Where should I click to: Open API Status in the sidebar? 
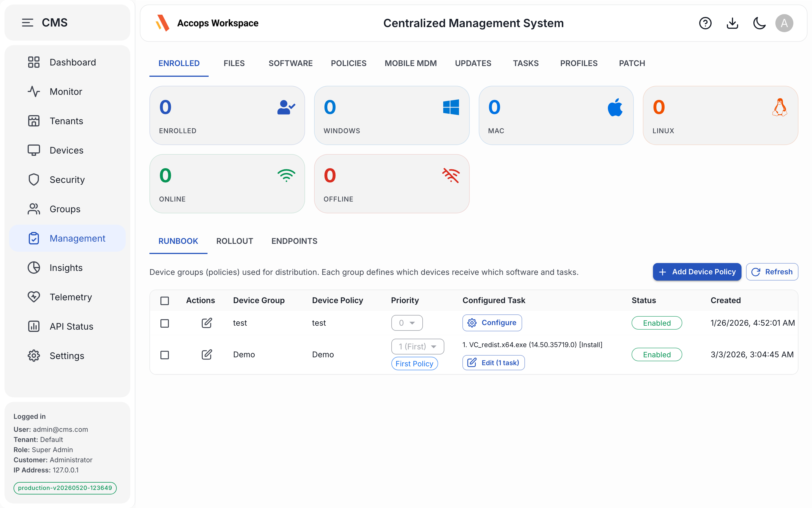click(x=67, y=326)
